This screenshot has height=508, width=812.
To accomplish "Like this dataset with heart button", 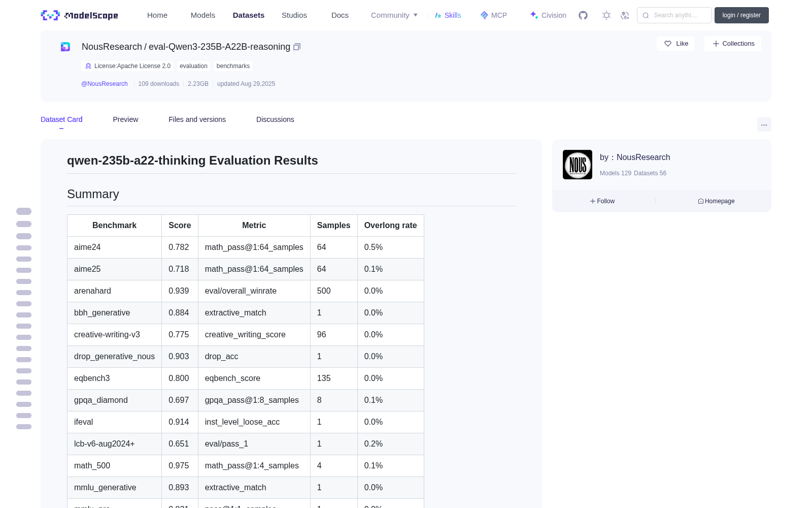I will (x=675, y=44).
